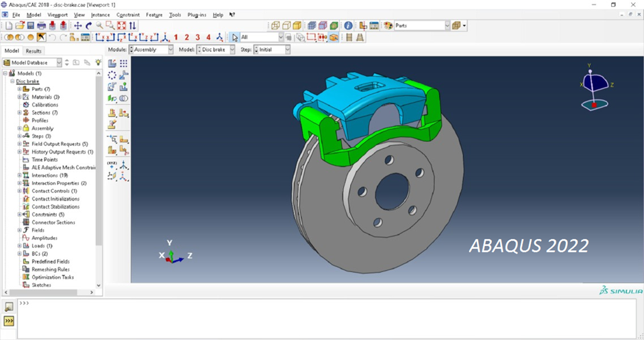644x340 pixels.
Task: Toggle the selection arrow tool
Action: pyautogui.click(x=234, y=38)
